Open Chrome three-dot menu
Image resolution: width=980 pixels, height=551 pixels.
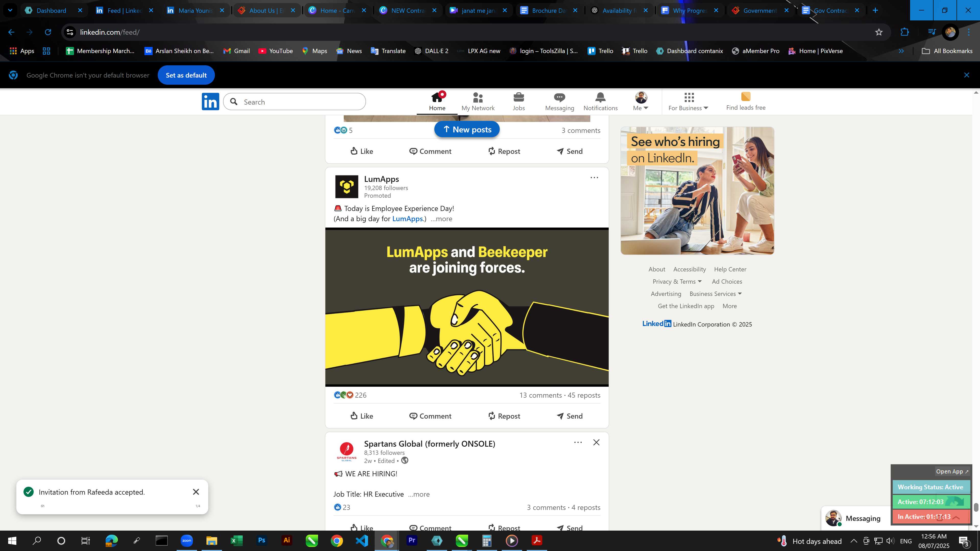point(969,32)
